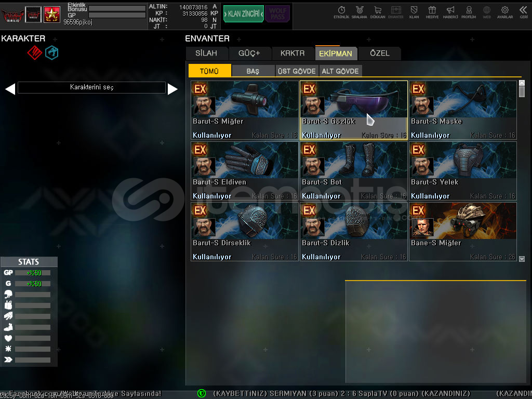Click the heart stat icon in STATS
Viewport: 532px width, 399px height.
8,338
